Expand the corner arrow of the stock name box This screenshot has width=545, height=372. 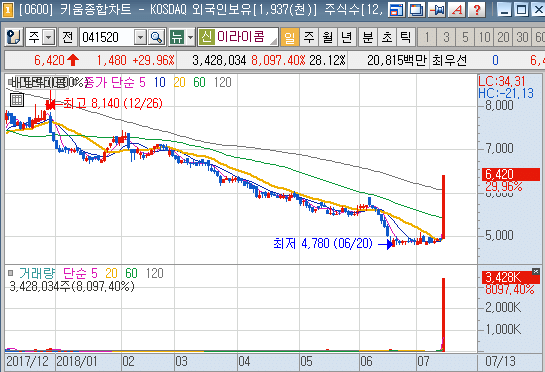tap(274, 41)
